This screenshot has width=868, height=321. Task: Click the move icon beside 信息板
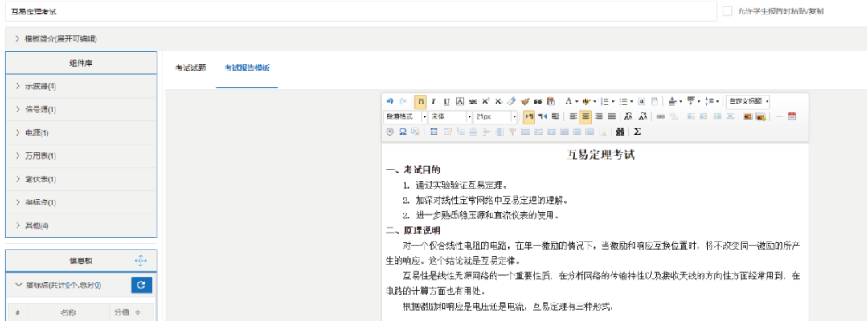point(141,260)
